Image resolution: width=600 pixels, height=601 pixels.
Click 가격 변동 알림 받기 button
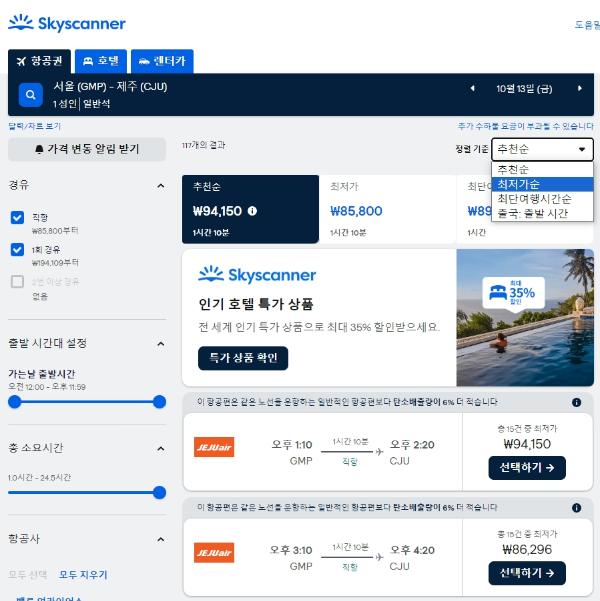(87, 149)
